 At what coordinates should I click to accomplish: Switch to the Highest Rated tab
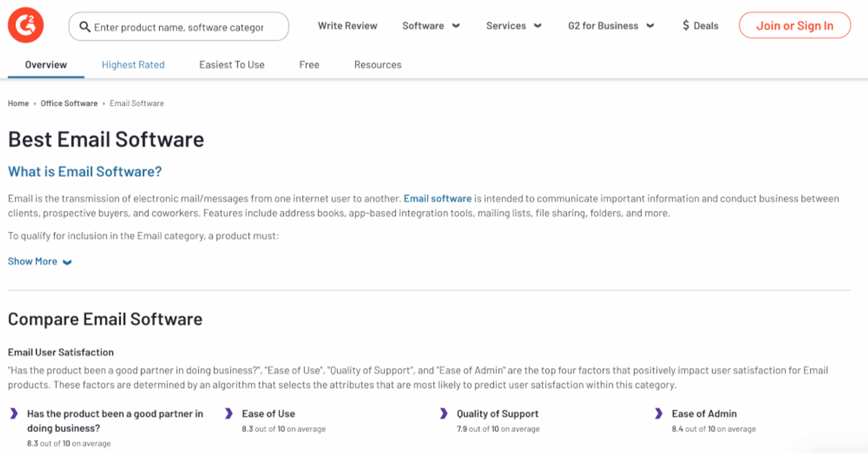[133, 65]
